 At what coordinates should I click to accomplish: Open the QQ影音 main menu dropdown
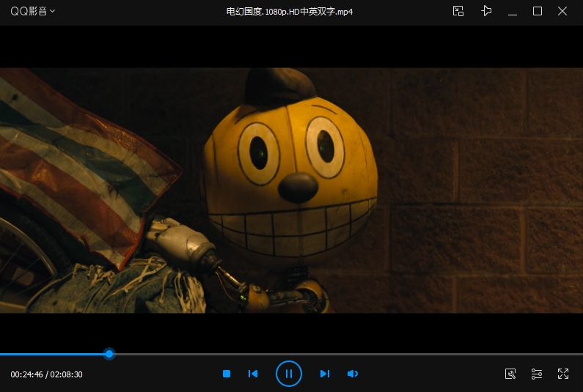pos(32,11)
